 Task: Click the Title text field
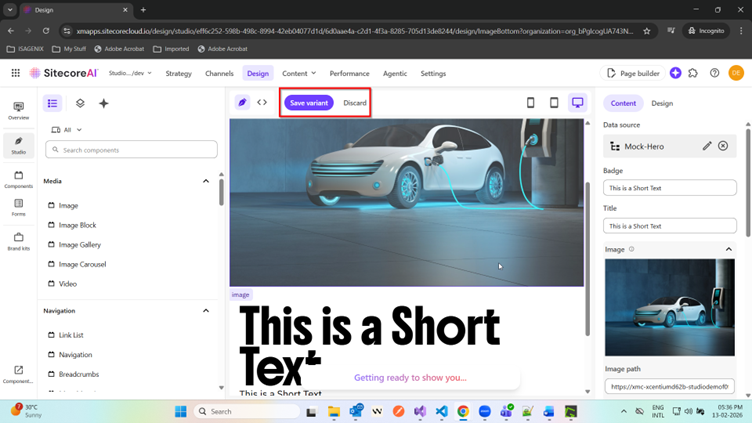coord(670,225)
